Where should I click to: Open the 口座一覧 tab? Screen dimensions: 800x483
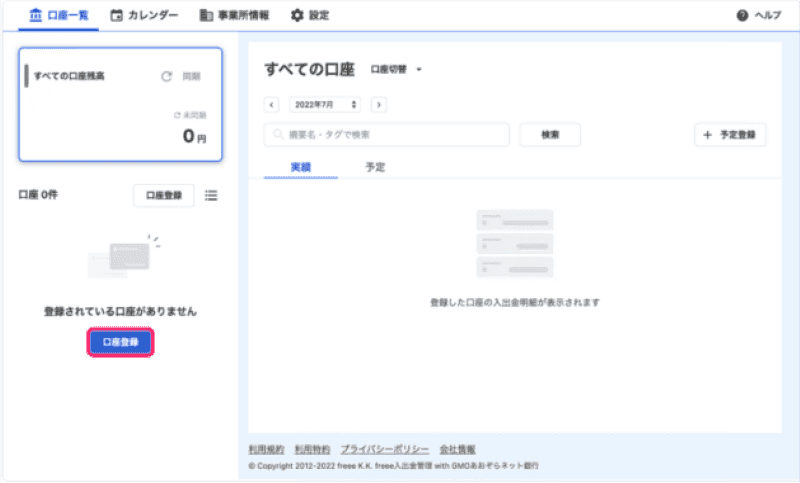59,15
